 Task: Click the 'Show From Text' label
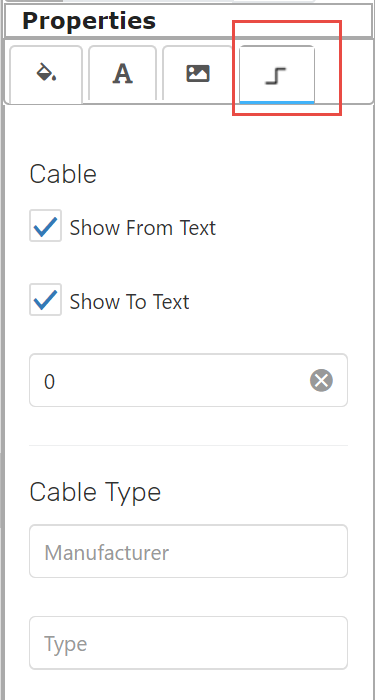point(142,228)
